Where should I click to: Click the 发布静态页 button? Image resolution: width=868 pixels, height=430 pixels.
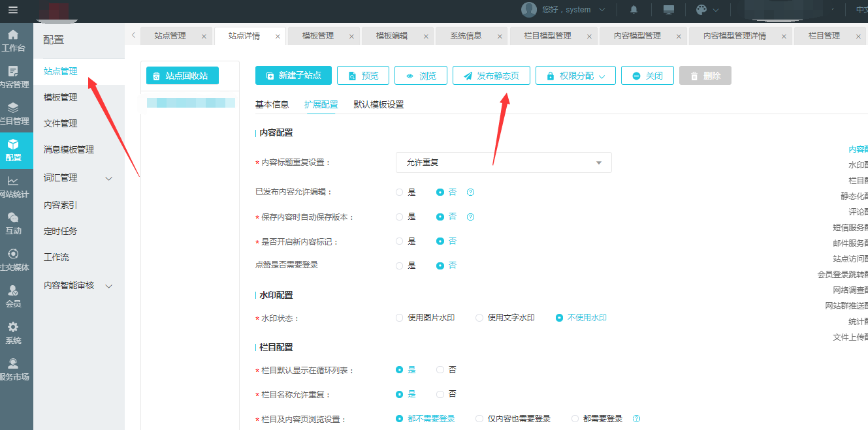(491, 76)
